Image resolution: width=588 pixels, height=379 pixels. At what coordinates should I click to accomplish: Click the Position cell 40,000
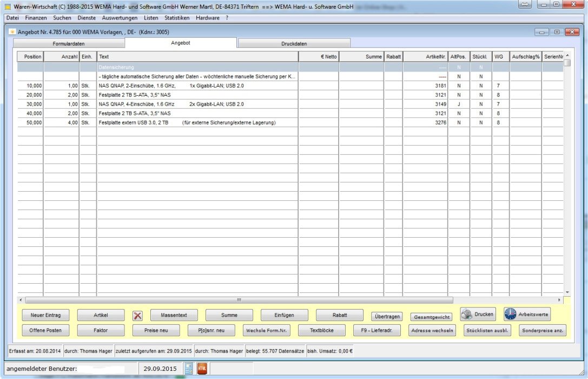(30, 113)
